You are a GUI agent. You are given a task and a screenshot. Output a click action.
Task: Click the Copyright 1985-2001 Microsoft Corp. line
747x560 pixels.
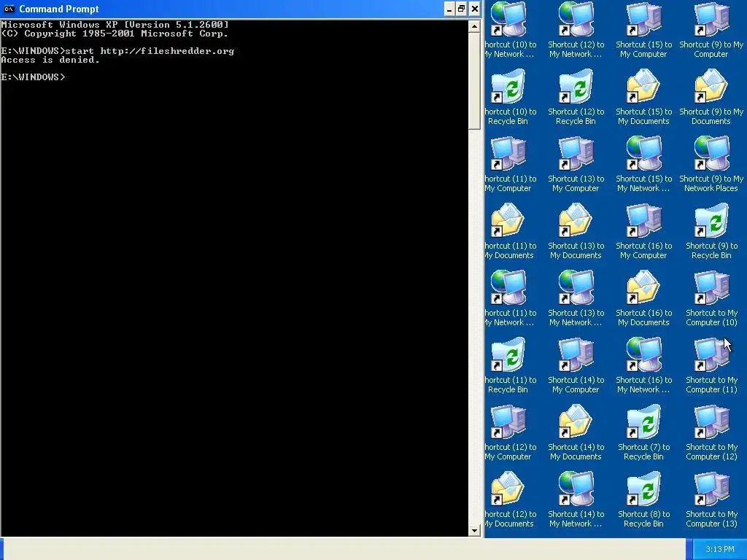coord(115,34)
